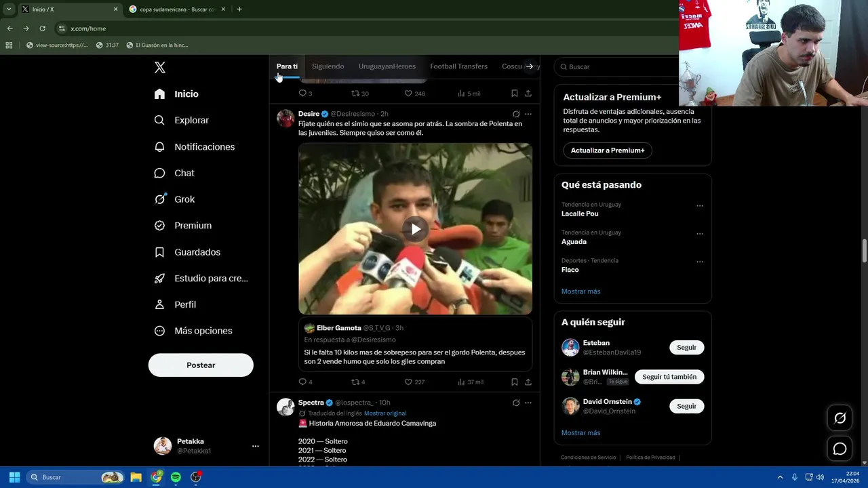Viewport: 868px width, 488px height.
Task: Show more timeline tabs with right arrow
Action: point(530,66)
